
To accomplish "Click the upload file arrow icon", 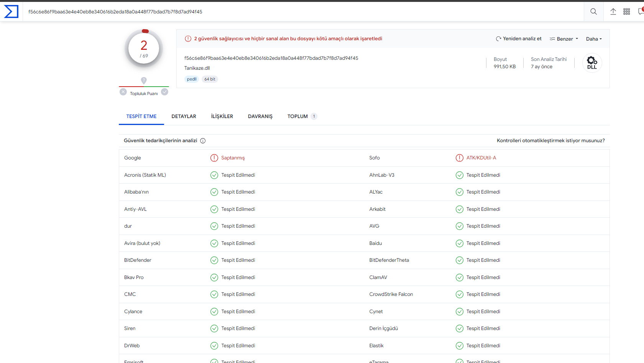I will [x=613, y=11].
